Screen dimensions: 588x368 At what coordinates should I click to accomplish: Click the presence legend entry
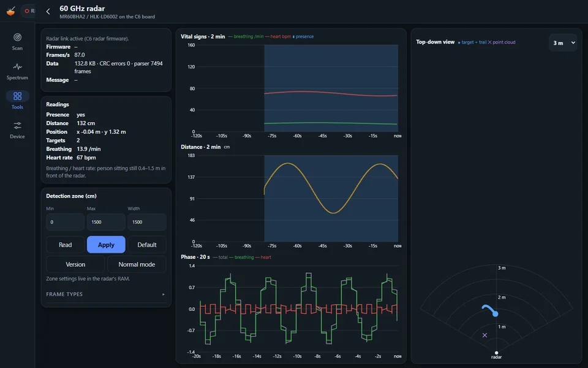tap(303, 36)
